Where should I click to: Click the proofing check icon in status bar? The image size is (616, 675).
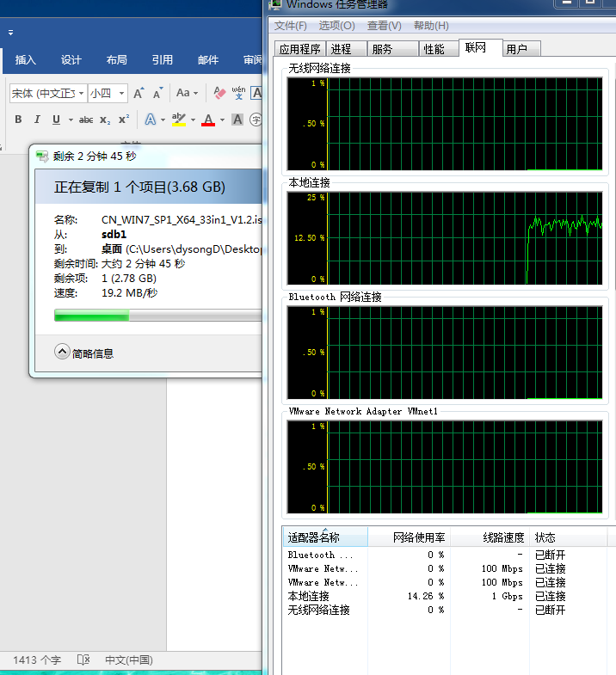coord(83,660)
